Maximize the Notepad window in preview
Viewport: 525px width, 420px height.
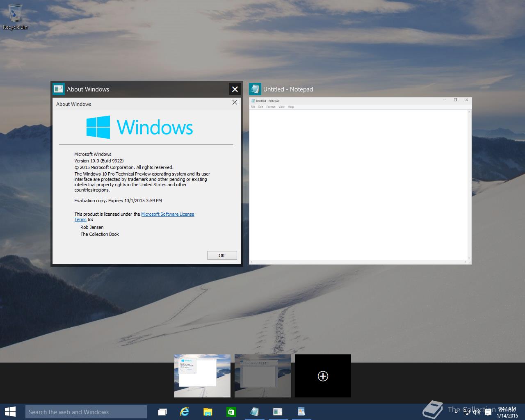(455, 100)
